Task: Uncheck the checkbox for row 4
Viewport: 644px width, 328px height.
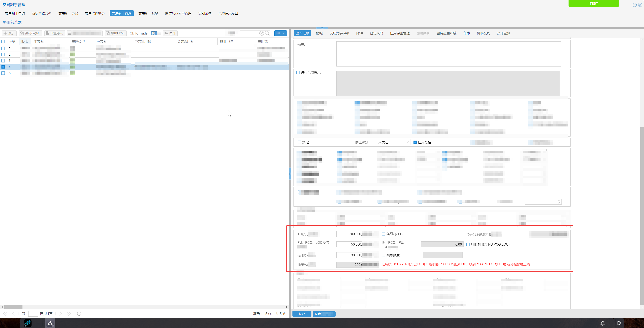Action: pyautogui.click(x=3, y=67)
